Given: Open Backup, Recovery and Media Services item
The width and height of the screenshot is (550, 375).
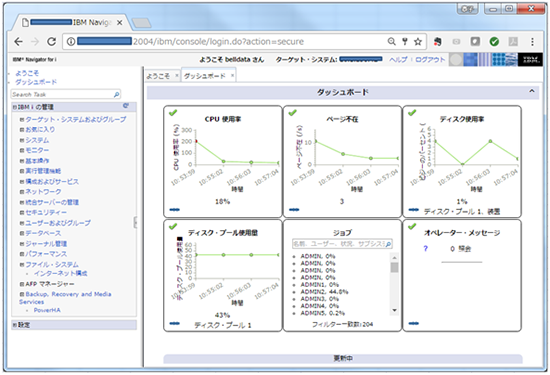Looking at the screenshot, I should coord(65,298).
